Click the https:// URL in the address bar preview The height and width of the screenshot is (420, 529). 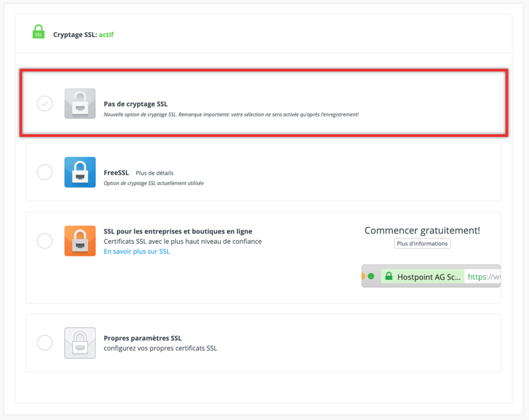[484, 277]
